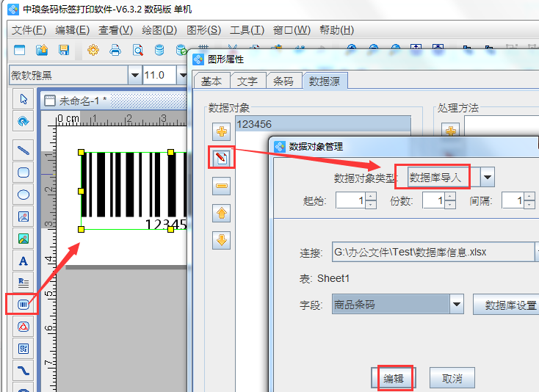Click the minus remove data object icon
The image size is (539, 392).
click(x=222, y=186)
